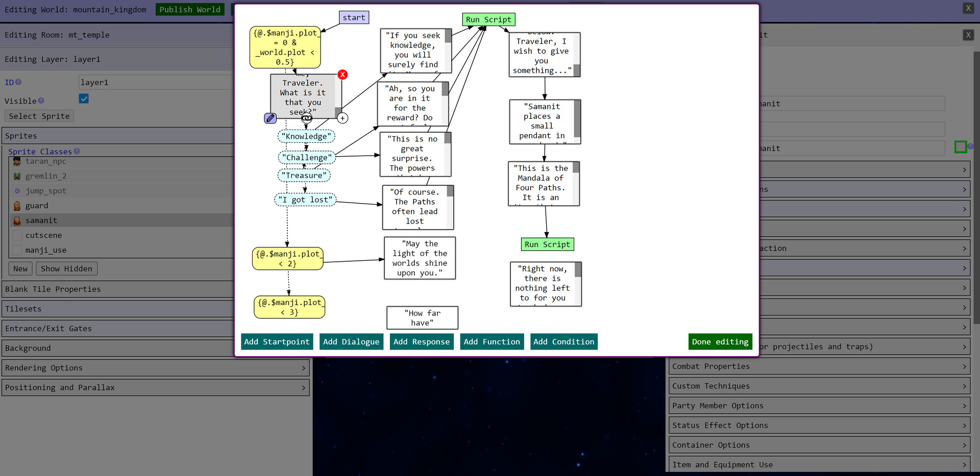Open help icon beside Sprite Classes
This screenshot has height=476, width=980.
(77, 152)
